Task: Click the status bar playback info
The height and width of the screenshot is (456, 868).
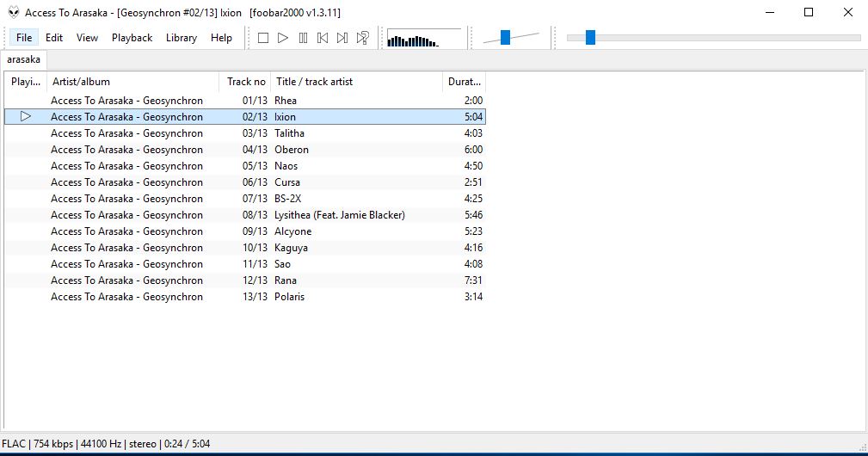Action: (x=106, y=443)
